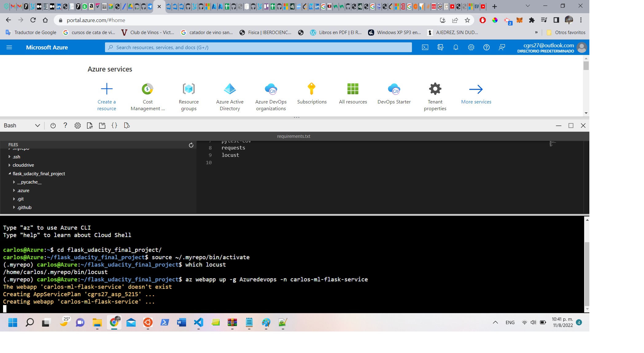Viewport: 644px width, 353px height.
Task: Open Azure notifications bell
Action: coord(456,47)
